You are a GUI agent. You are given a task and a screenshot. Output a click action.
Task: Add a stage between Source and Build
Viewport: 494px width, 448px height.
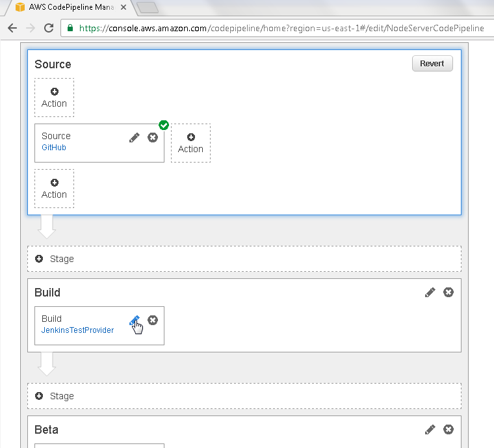[244, 259]
